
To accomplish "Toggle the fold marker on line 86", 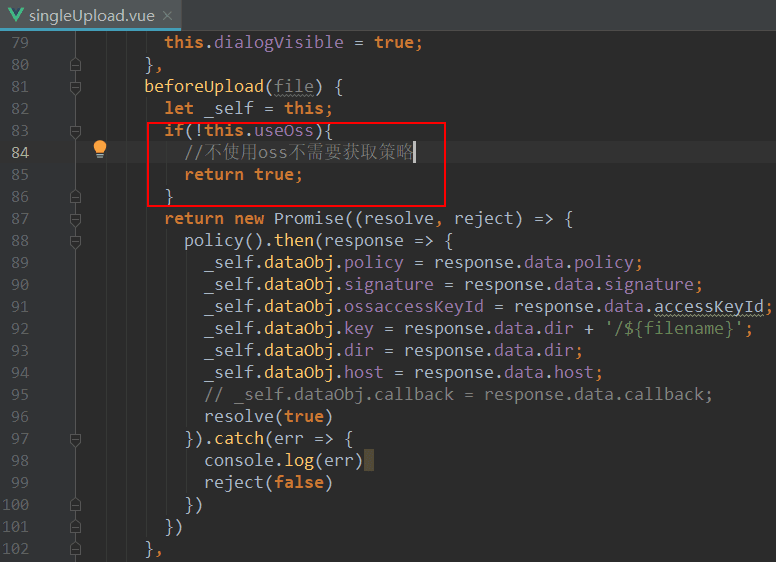I will point(75,197).
